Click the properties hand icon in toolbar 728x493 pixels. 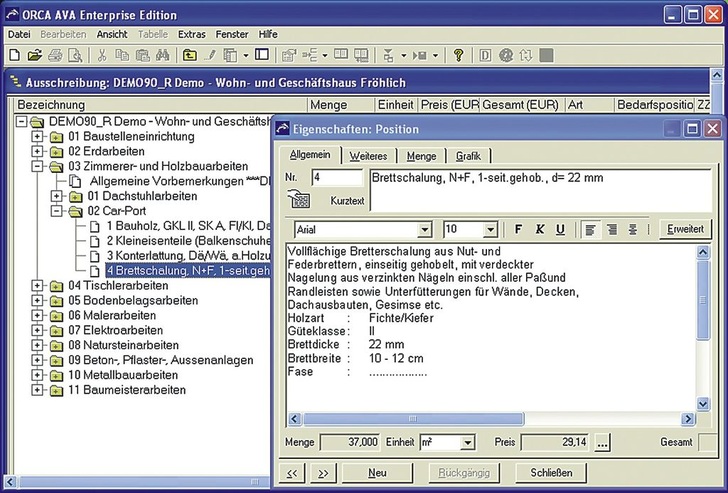point(289,55)
